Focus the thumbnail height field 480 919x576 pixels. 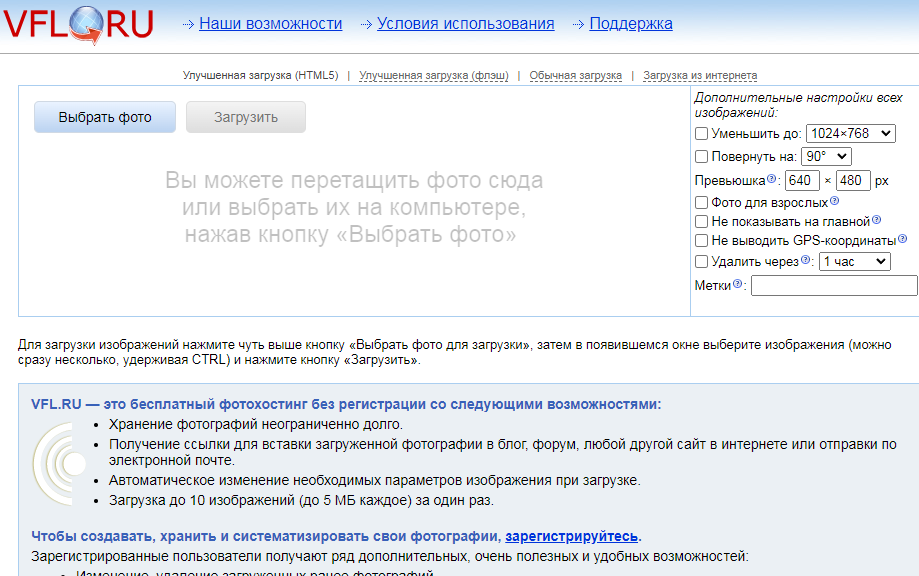[x=853, y=180]
